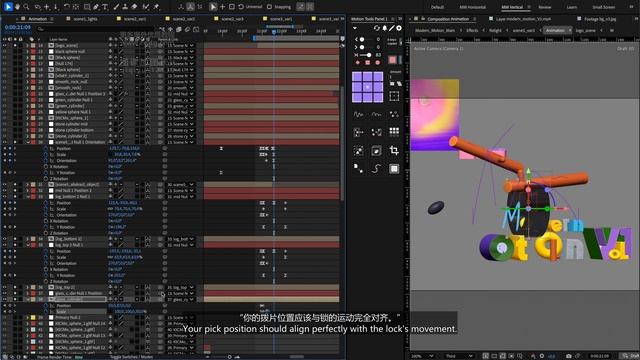Click the red square keyframe button in Motion Tools
Viewport: 640px width, 360px height.
367,62
